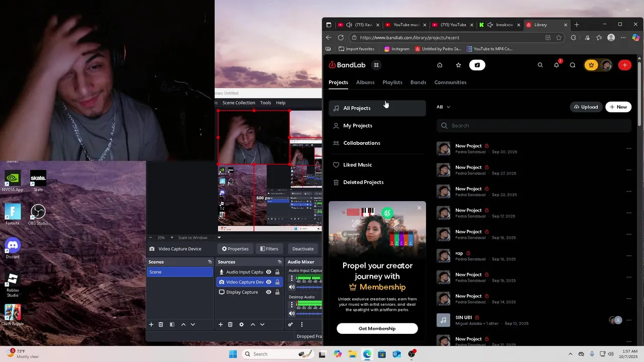Switch to Albums tab in BandLab
The width and height of the screenshot is (644, 362).
(365, 82)
